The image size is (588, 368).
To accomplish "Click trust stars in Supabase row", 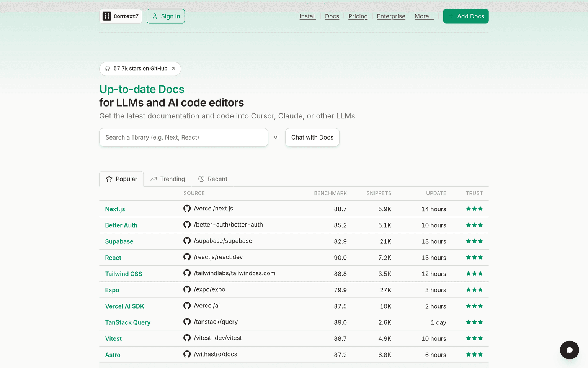I will tap(474, 241).
